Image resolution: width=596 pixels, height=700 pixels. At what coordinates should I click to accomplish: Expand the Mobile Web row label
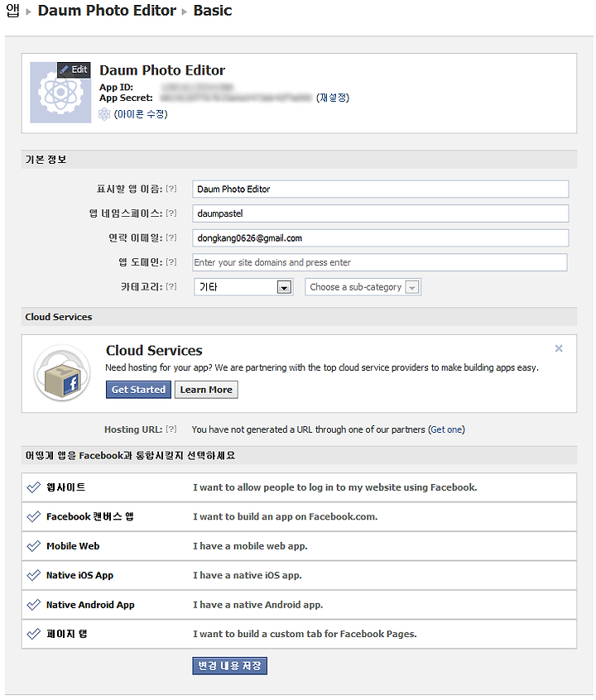73,546
